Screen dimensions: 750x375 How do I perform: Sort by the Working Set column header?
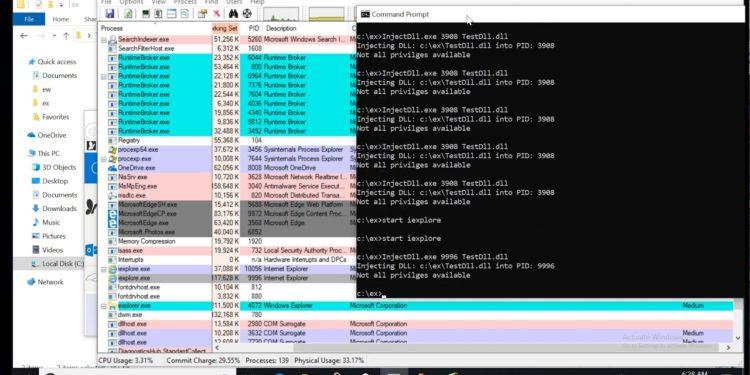coord(225,28)
